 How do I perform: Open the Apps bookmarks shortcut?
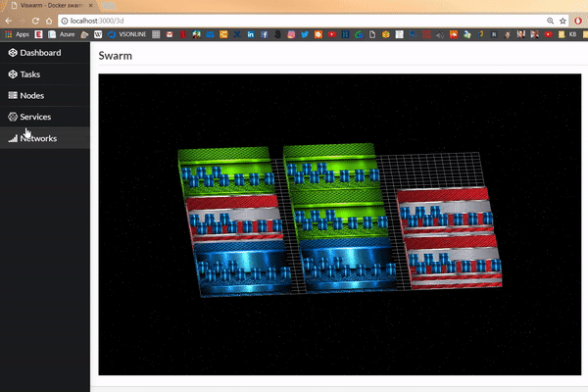click(x=18, y=34)
